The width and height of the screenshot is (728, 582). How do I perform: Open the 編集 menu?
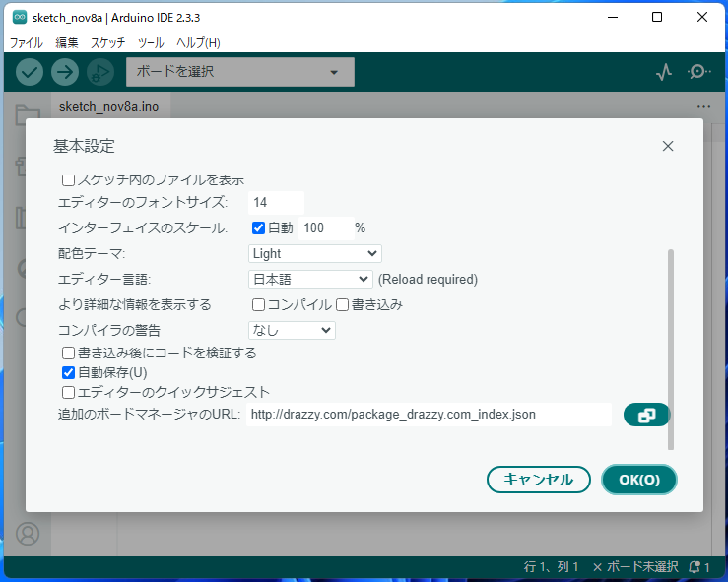pyautogui.click(x=66, y=43)
